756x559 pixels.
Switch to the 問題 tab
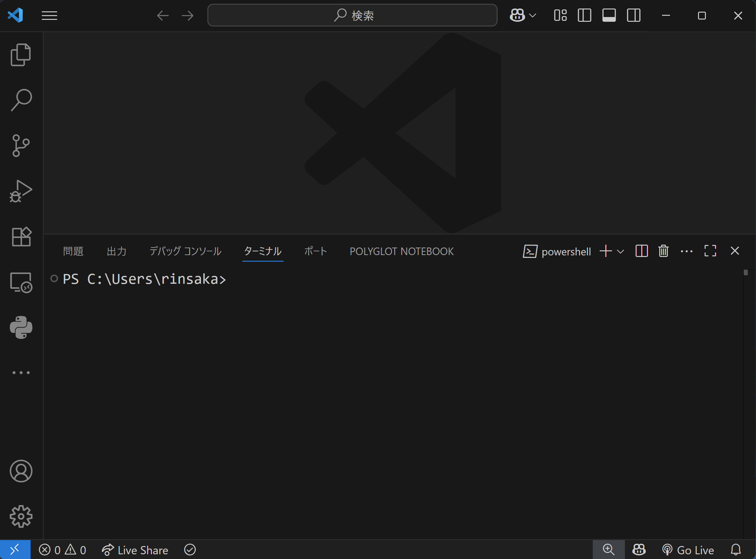click(x=73, y=251)
